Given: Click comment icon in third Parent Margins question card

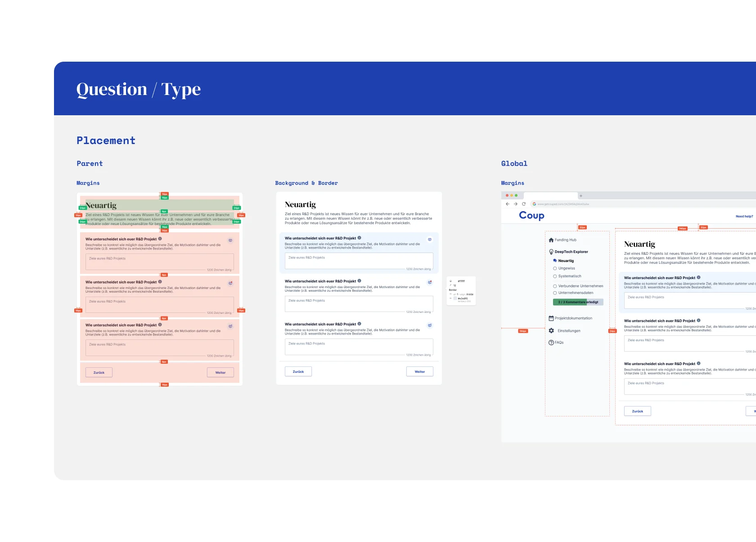Looking at the screenshot, I should click(x=230, y=326).
